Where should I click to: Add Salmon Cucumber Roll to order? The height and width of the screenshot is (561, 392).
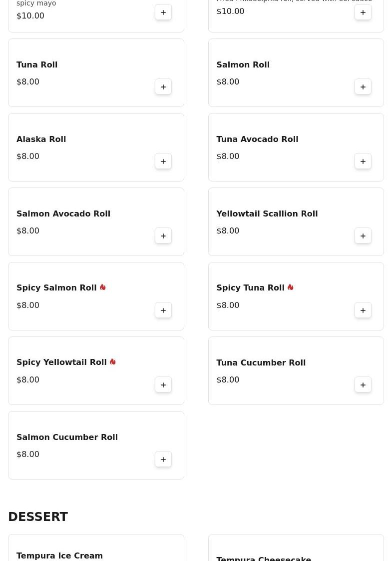coord(163,459)
